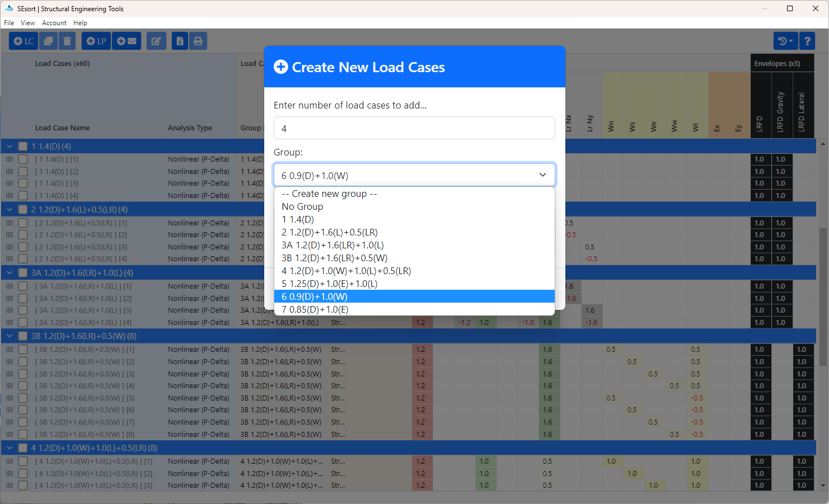Select '5 1.25(D)+1.0(E)+1.0(L)' group option
This screenshot has height=504, width=829.
coord(414,284)
